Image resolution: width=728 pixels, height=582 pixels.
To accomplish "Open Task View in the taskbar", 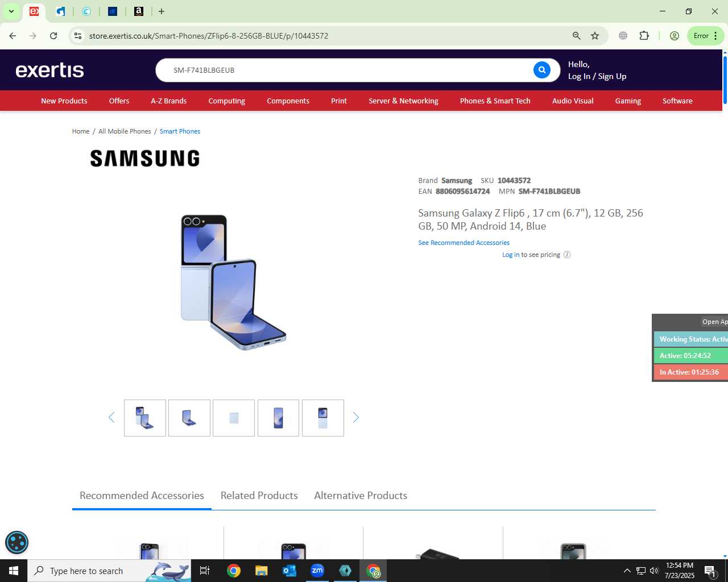I will (205, 571).
